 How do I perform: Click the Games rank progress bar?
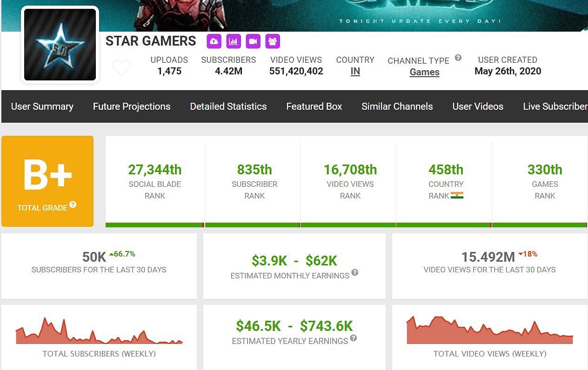[540, 225]
